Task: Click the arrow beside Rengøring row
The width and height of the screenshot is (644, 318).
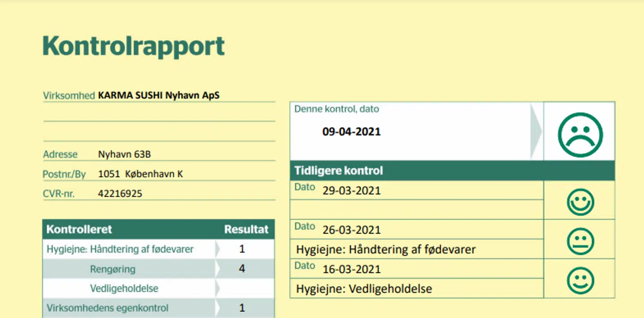Action: click(218, 269)
